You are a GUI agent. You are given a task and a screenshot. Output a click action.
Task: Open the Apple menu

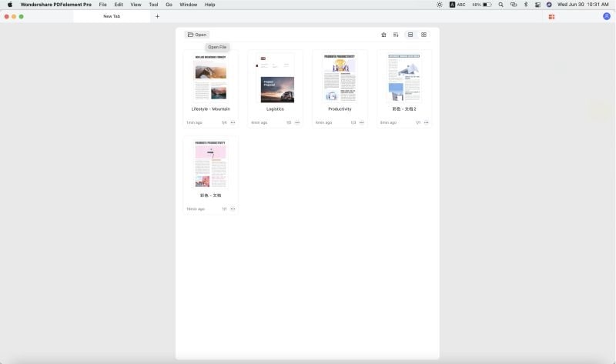point(10,5)
